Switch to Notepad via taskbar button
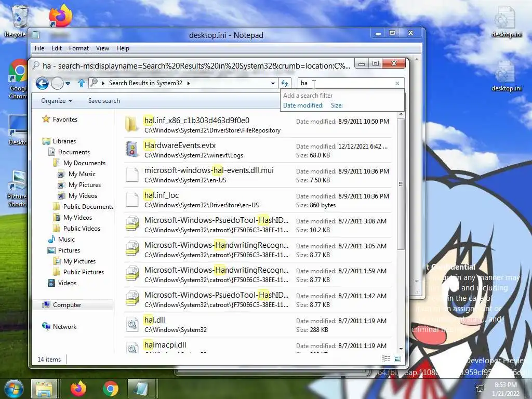This screenshot has height=399, width=532. click(141, 389)
